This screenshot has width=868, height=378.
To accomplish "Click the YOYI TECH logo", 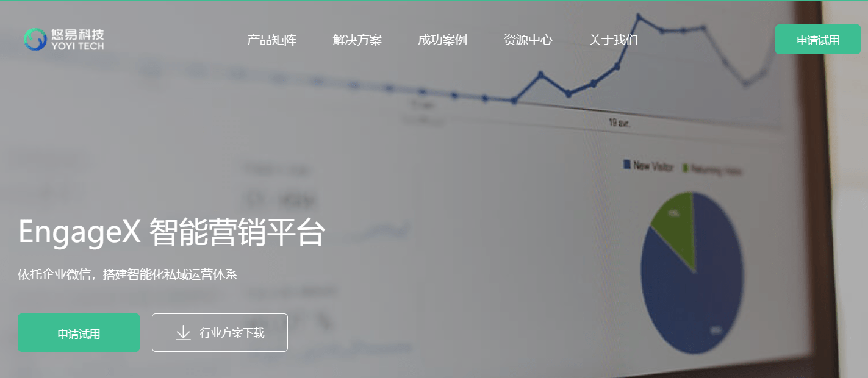I will (64, 40).
